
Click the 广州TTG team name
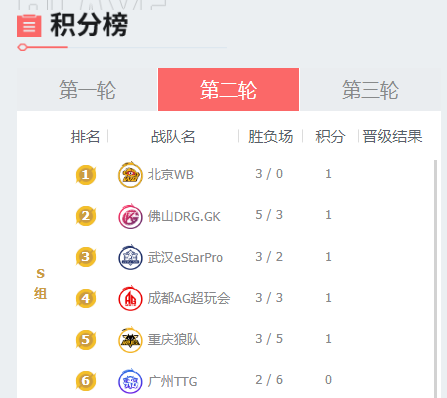coord(173,381)
